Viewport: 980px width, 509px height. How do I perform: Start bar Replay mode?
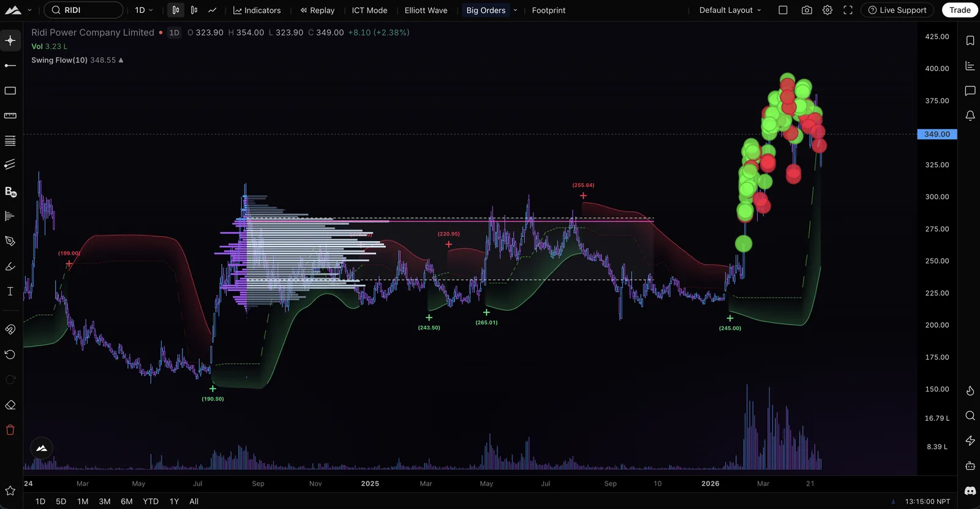[317, 10]
